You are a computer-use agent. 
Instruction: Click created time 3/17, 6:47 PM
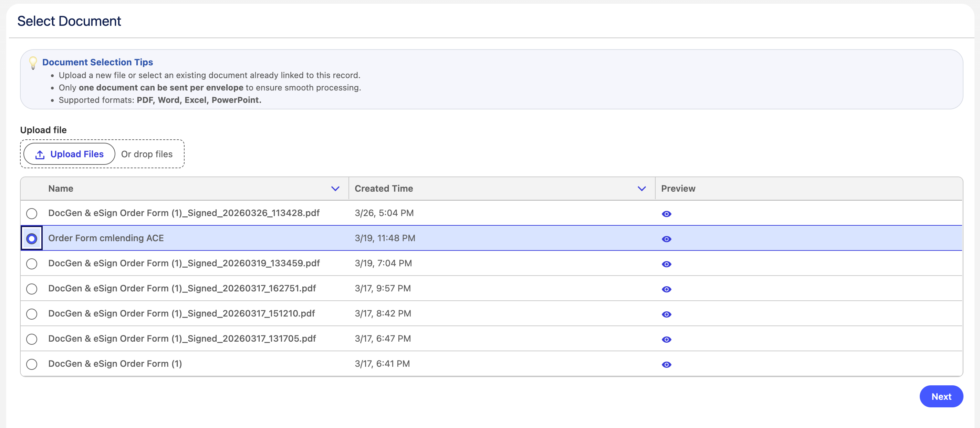[x=383, y=338]
